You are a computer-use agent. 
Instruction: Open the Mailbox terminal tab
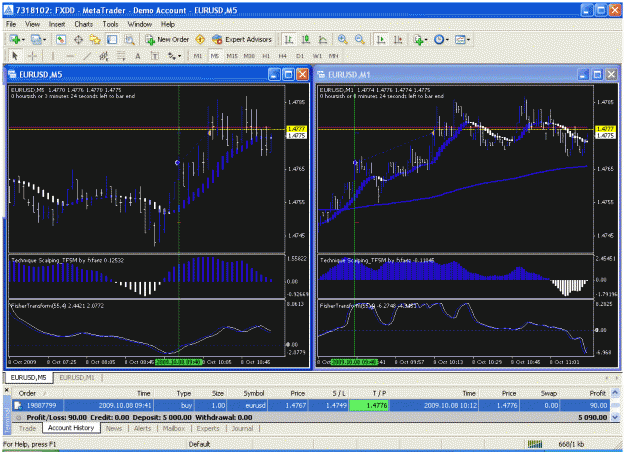pos(173,428)
